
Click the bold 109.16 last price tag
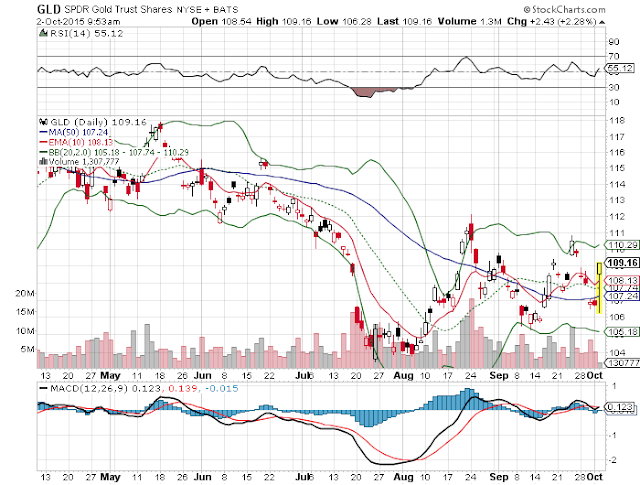click(622, 263)
